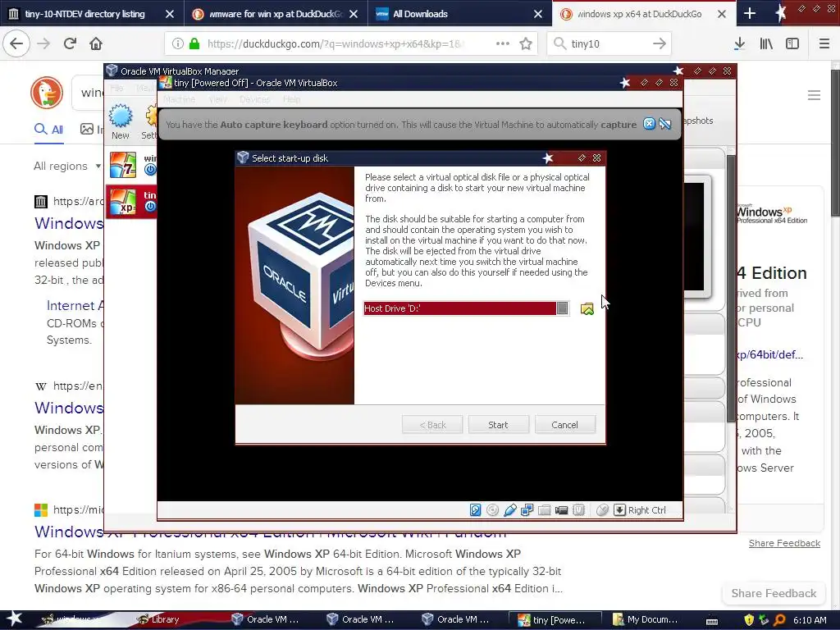Click the optical disk indicator icon
The width and height of the screenshot is (840, 630).
coord(492,510)
